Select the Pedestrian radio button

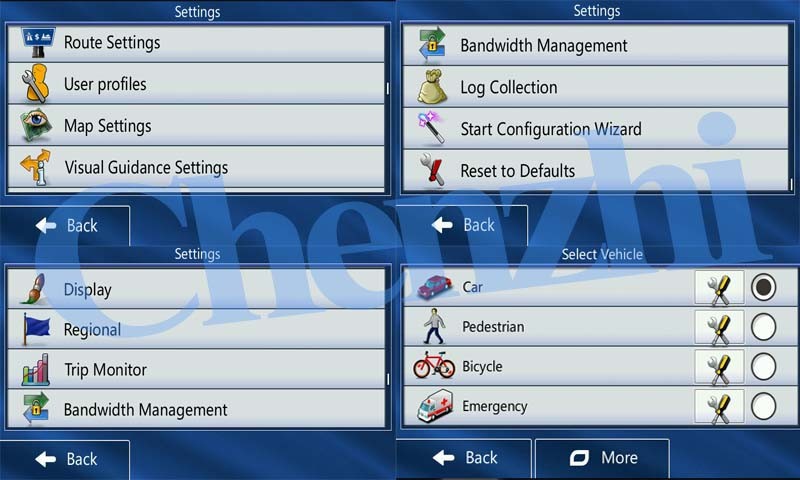(763, 328)
